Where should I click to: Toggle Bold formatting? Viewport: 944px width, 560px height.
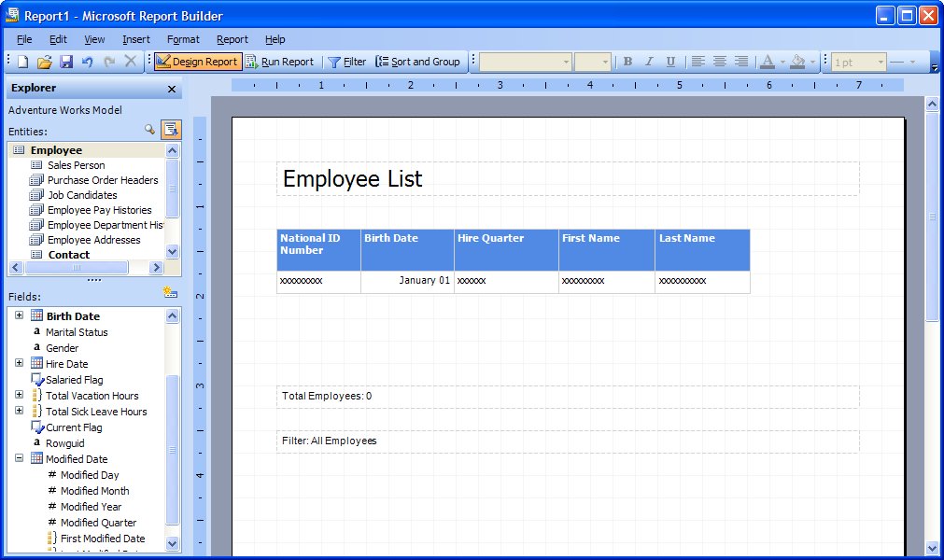pyautogui.click(x=627, y=62)
